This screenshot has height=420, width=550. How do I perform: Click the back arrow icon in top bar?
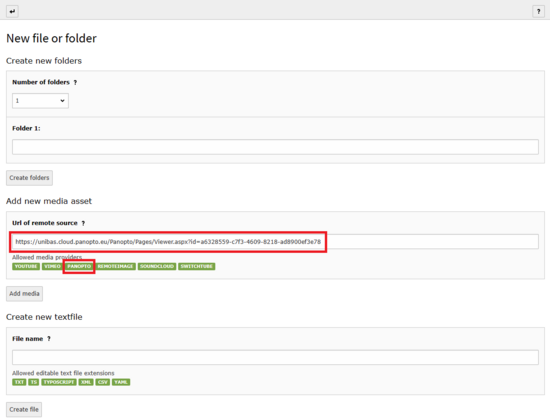tap(12, 11)
